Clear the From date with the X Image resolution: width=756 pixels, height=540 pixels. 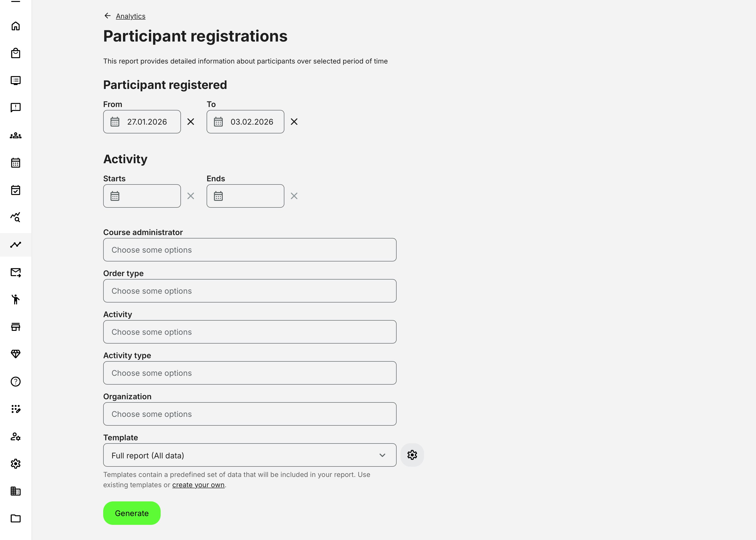[x=191, y=122]
